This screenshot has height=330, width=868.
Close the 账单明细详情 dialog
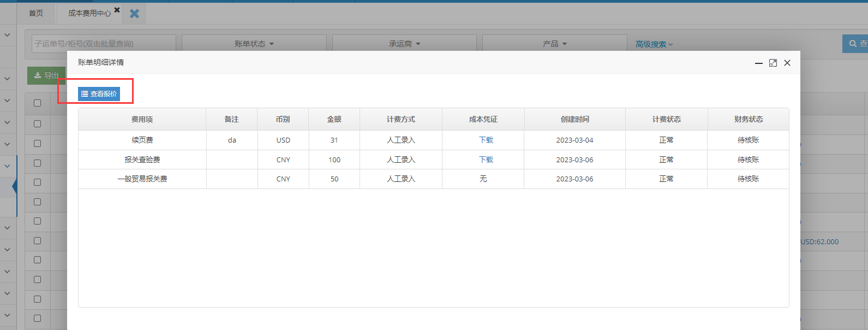click(x=787, y=63)
